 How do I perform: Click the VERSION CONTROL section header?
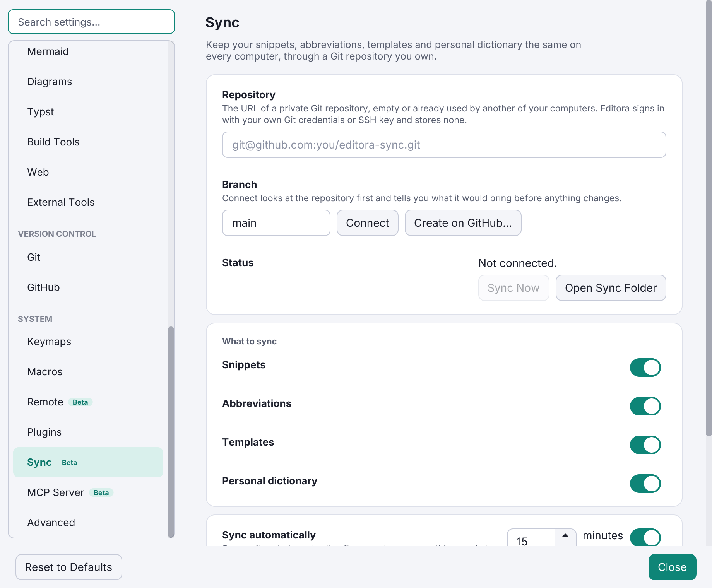point(57,234)
